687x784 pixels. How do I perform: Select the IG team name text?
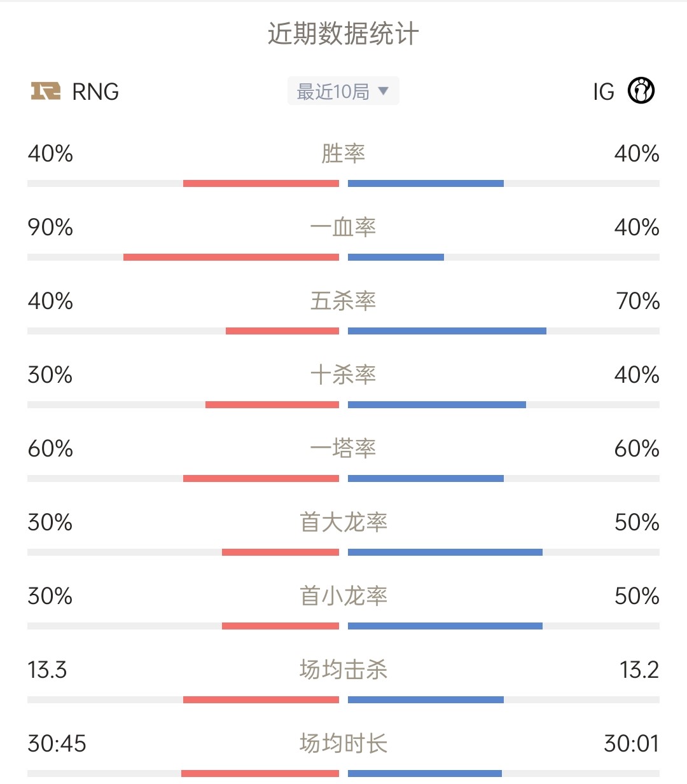604,92
